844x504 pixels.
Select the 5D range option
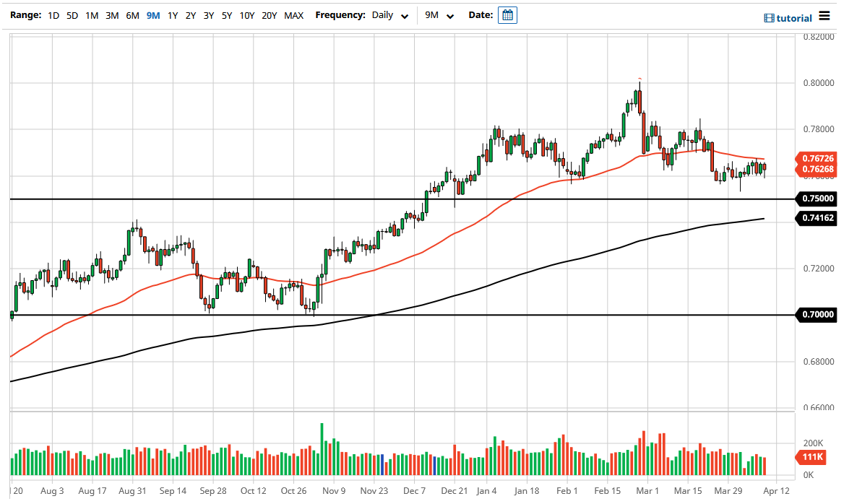(x=72, y=14)
